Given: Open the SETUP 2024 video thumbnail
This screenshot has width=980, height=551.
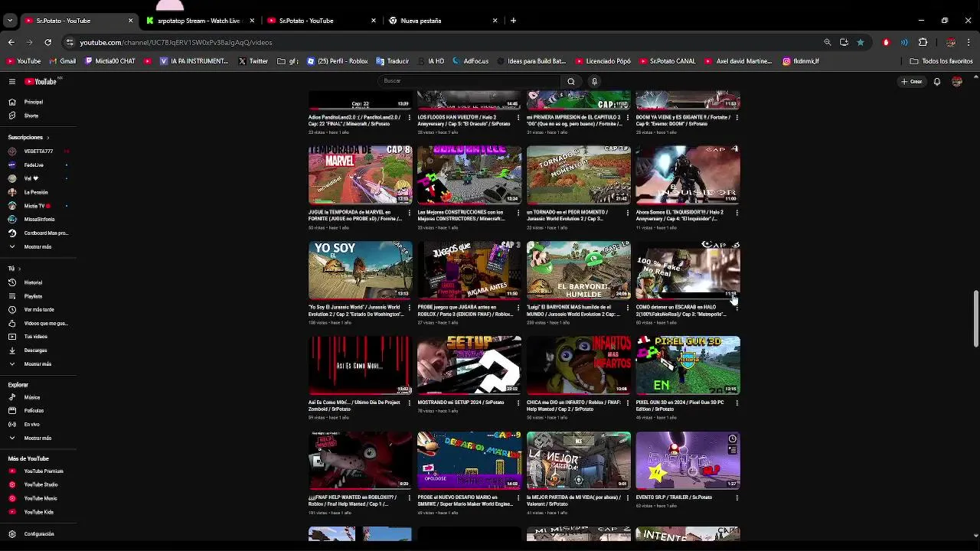Looking at the screenshot, I should [469, 365].
